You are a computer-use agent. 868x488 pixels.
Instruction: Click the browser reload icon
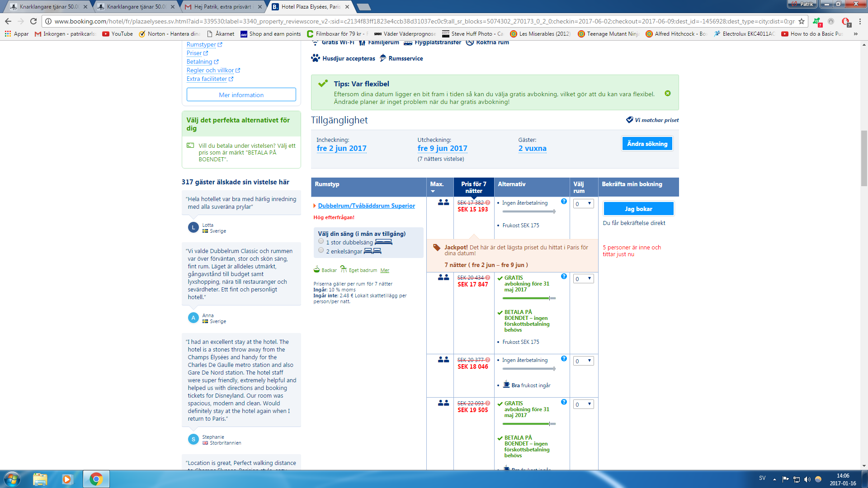pyautogui.click(x=33, y=21)
